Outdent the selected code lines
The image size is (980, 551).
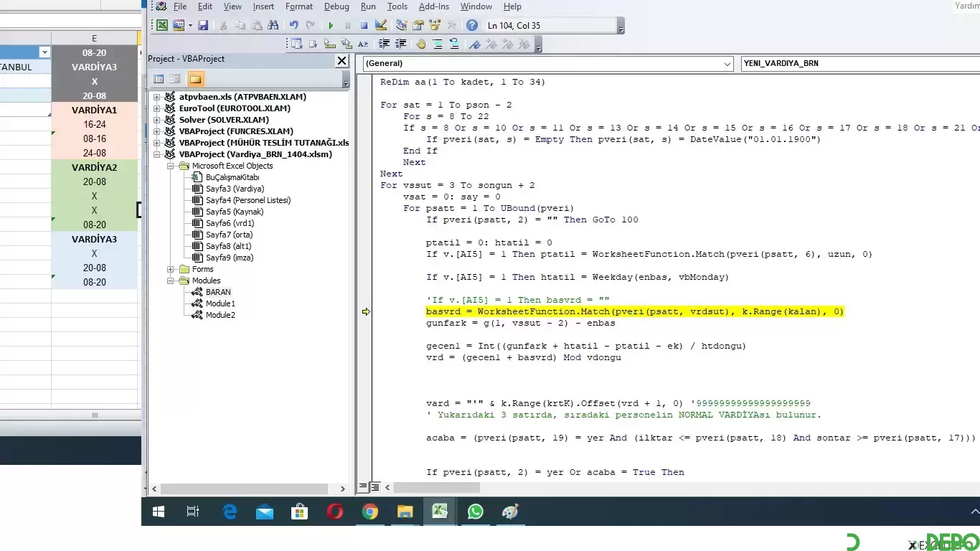click(x=400, y=44)
